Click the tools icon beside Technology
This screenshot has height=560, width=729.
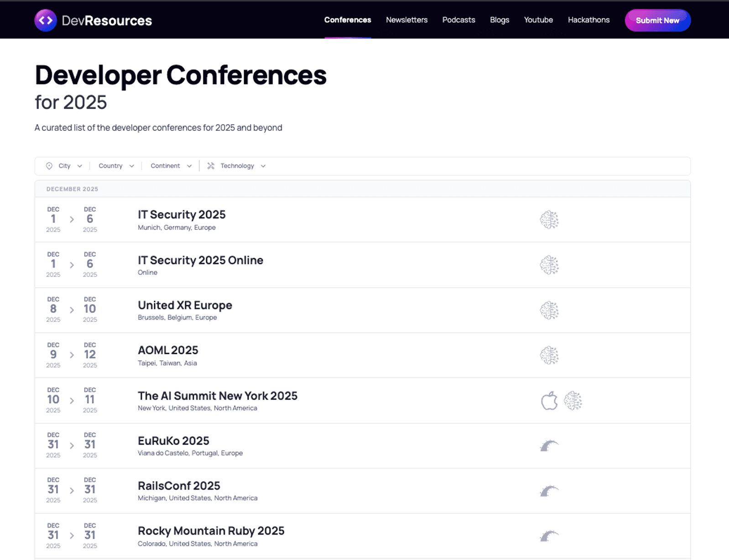[x=211, y=166]
